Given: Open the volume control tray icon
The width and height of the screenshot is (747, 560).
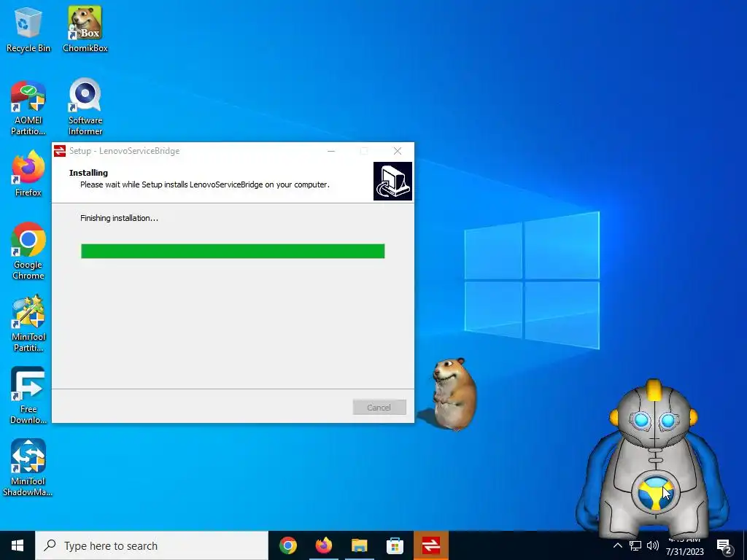Looking at the screenshot, I should pos(653,545).
